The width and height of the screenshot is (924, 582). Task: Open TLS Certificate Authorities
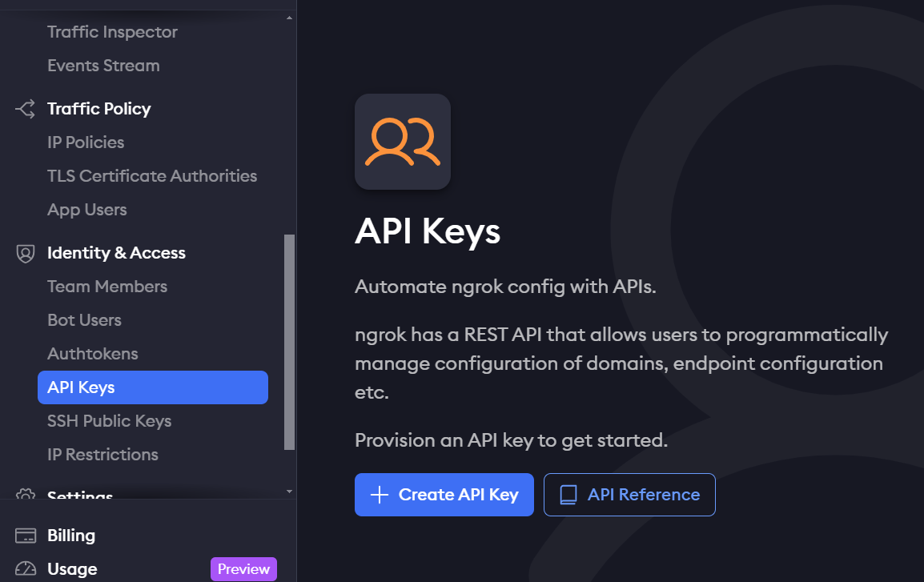[x=152, y=175]
